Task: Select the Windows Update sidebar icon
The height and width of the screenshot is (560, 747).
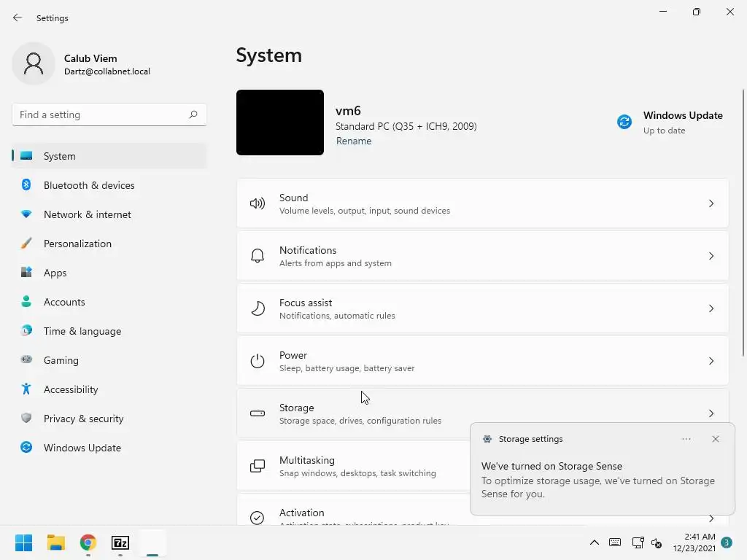Action: [x=26, y=447]
